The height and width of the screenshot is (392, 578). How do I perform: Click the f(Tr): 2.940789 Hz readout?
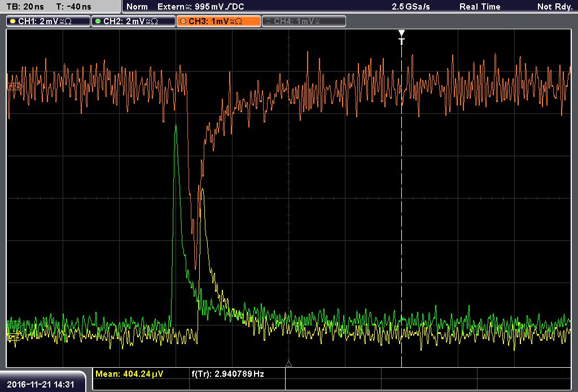[x=228, y=374]
